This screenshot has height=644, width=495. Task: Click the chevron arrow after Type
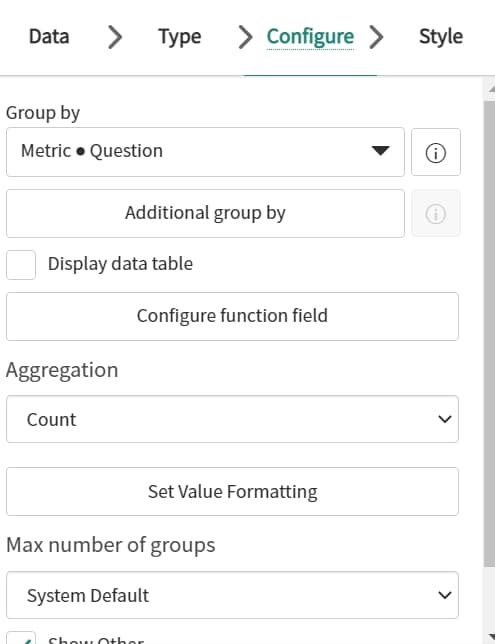tap(245, 37)
